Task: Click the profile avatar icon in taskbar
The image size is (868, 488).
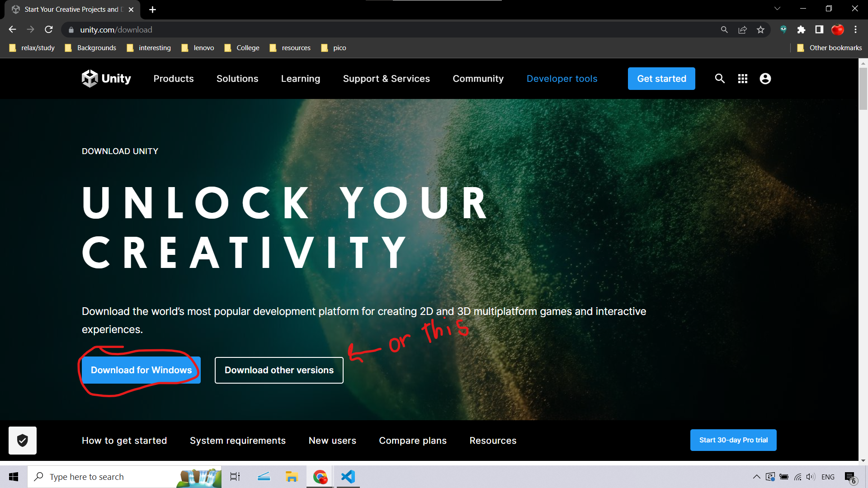Action: 765,79
